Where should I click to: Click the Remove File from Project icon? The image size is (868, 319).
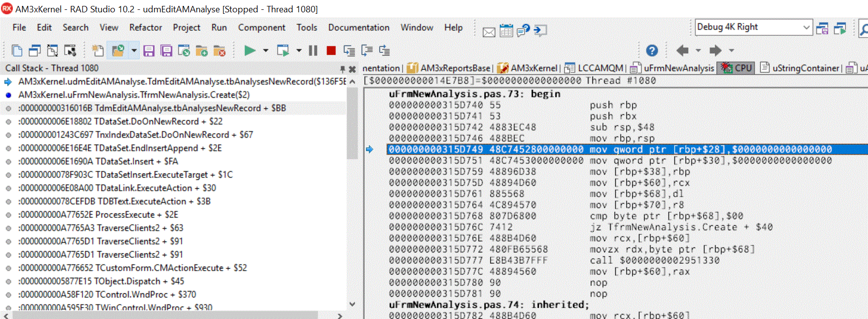coord(219,50)
